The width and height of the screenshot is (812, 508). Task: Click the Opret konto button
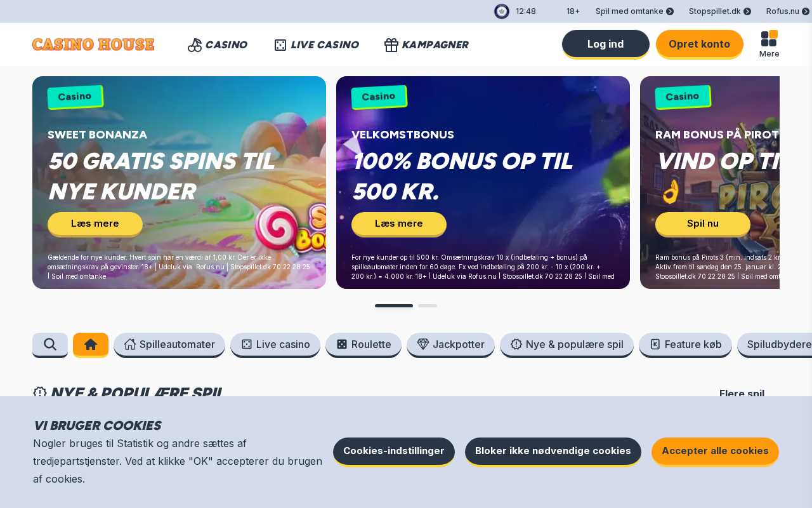[x=700, y=44]
